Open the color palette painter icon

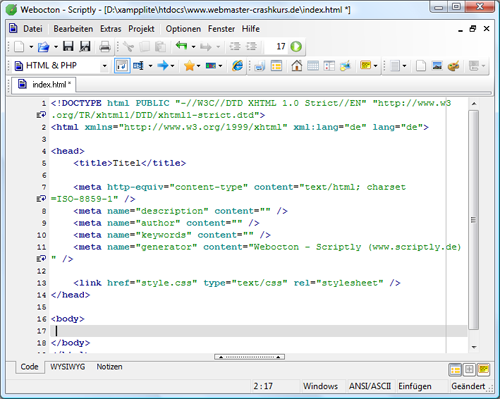(x=453, y=66)
